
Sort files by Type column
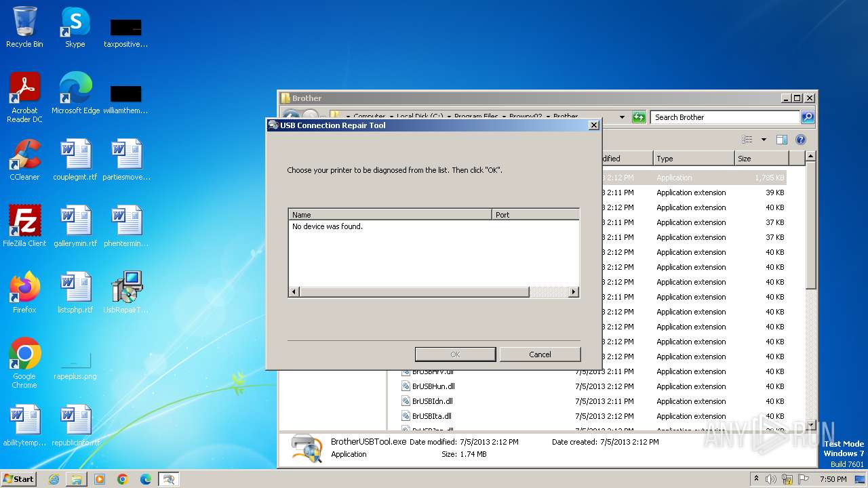pyautogui.click(x=694, y=159)
